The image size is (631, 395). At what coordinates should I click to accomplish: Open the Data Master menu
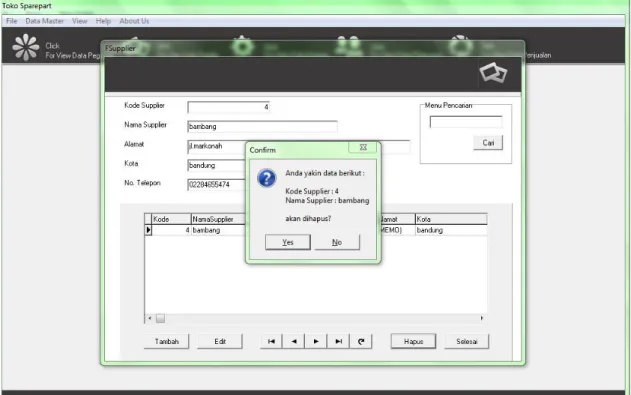(45, 21)
